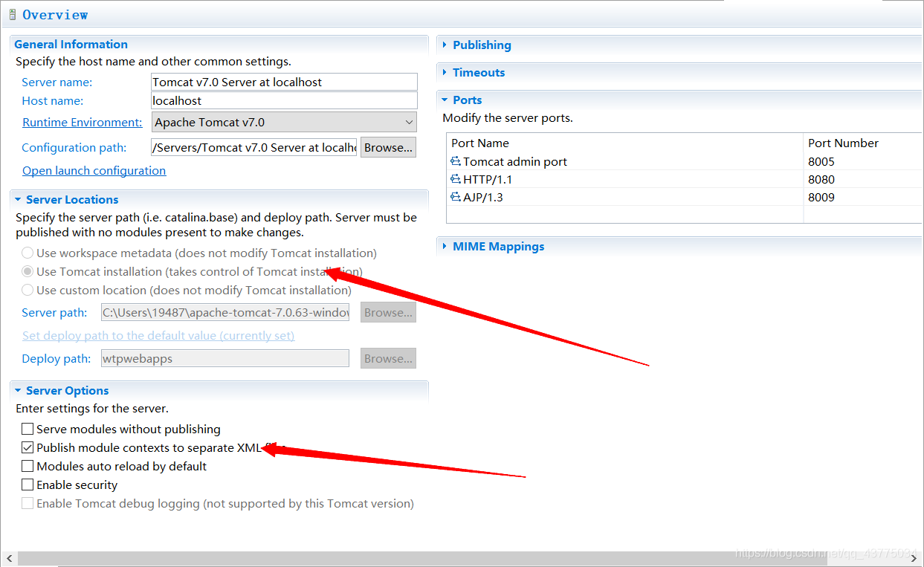The height and width of the screenshot is (567, 924).
Task: Expand the MIME Mappings section
Action: pos(445,246)
